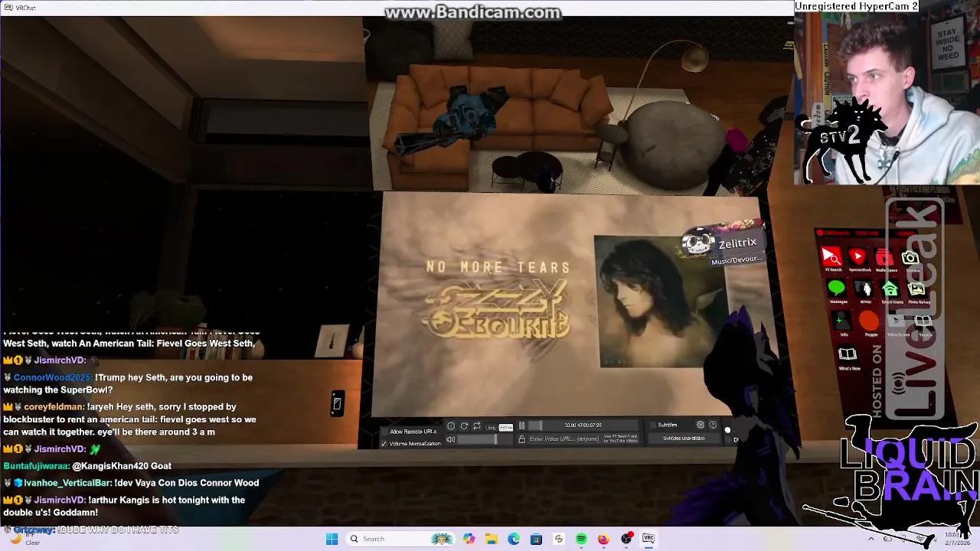Click Clear weather widget on taskbar
The width and height of the screenshot is (980, 551).
pos(24,539)
